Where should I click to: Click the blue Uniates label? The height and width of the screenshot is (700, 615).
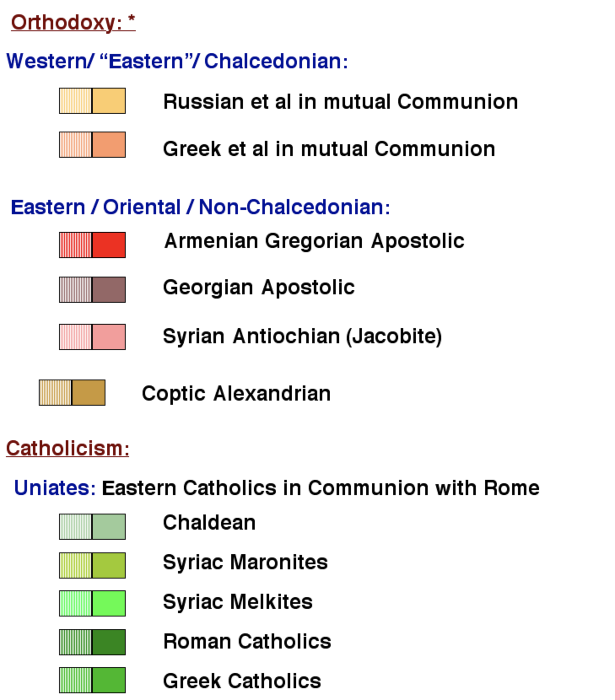click(55, 488)
